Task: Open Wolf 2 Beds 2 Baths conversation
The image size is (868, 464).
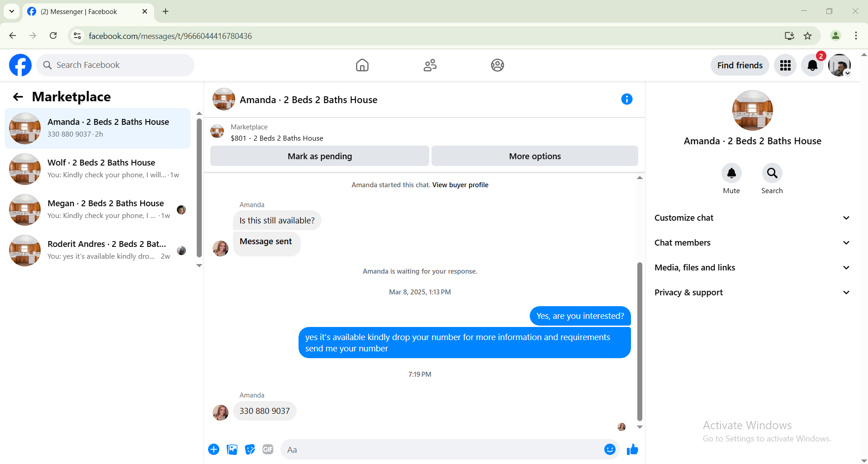Action: [x=97, y=169]
